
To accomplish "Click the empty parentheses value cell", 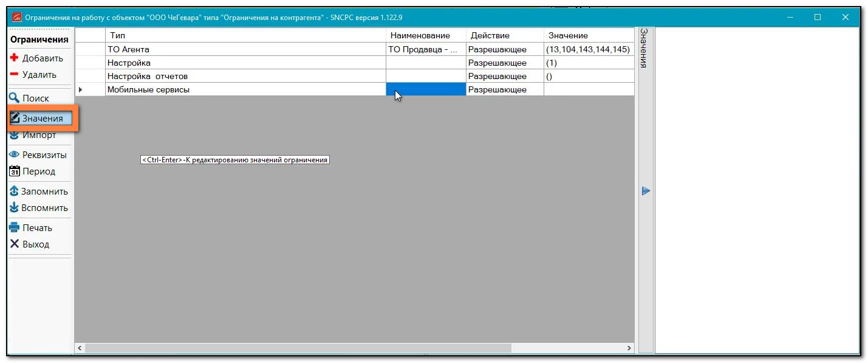I will coord(589,76).
